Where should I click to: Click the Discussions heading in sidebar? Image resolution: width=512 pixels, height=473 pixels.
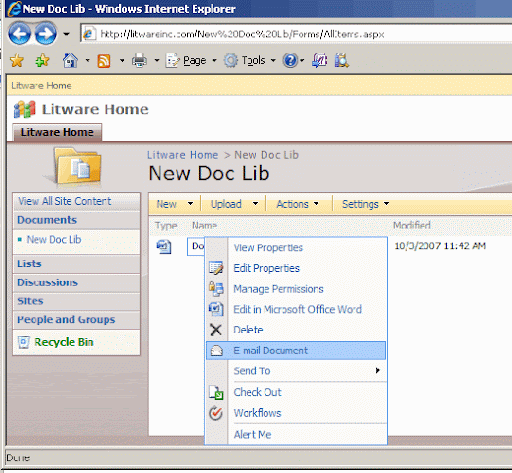click(47, 282)
